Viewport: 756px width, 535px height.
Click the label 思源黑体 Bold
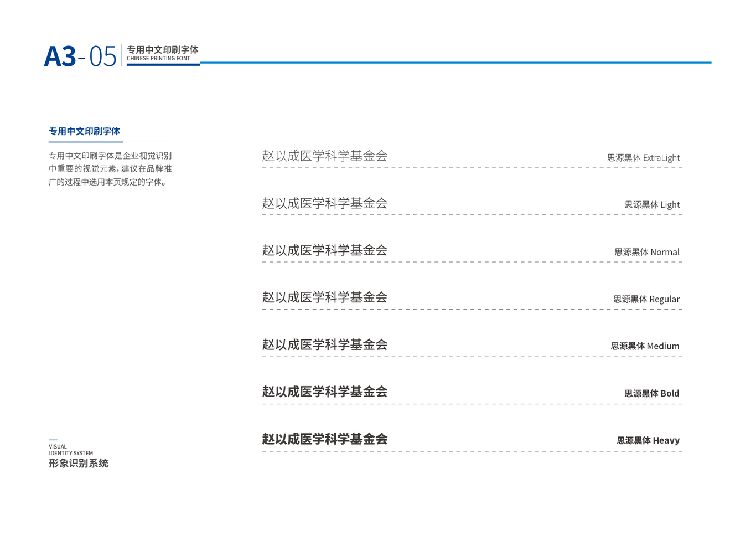pyautogui.click(x=652, y=393)
